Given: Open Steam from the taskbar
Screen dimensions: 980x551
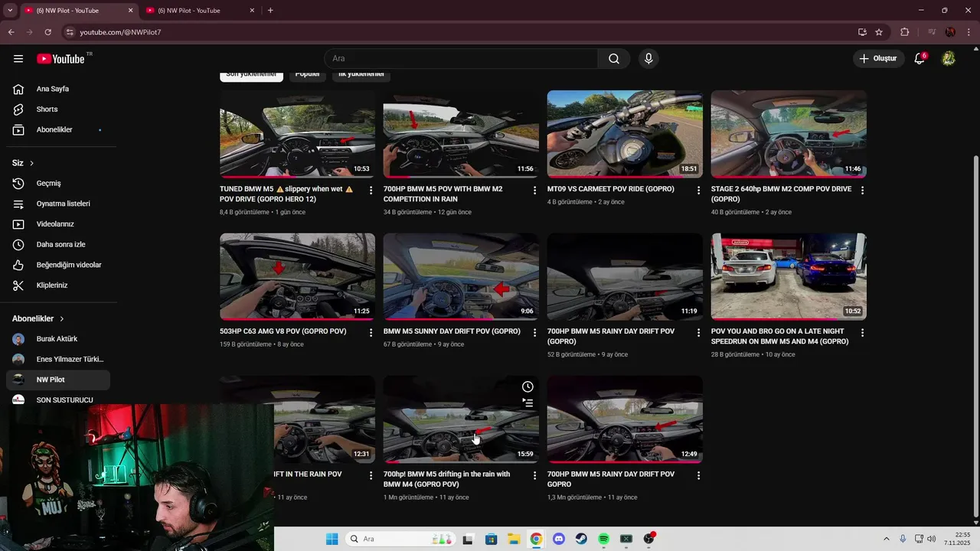Looking at the screenshot, I should (x=580, y=539).
